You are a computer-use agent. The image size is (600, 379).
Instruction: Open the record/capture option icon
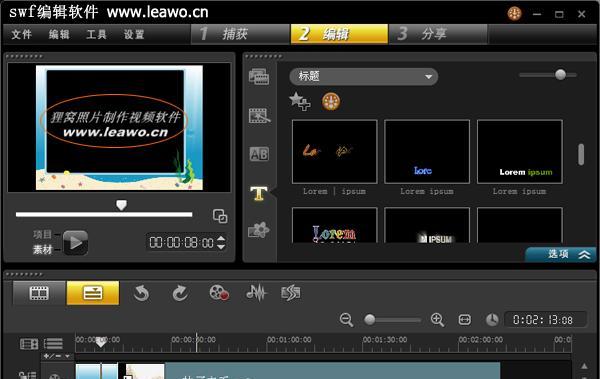(219, 293)
